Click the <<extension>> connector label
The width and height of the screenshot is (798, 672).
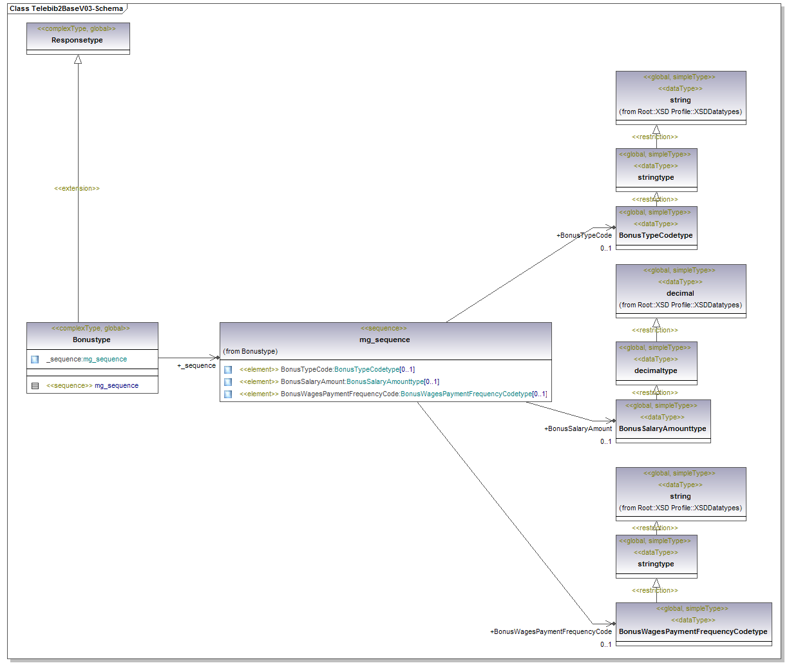pyautogui.click(x=77, y=189)
